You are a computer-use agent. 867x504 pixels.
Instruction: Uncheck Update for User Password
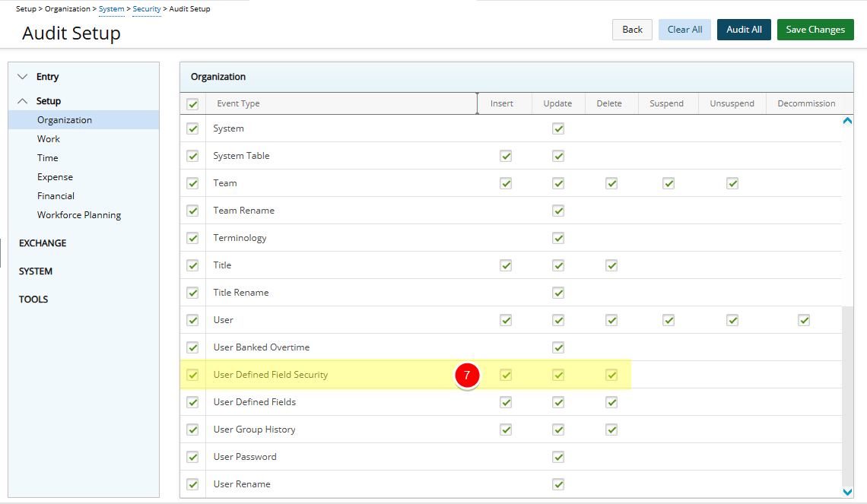click(x=558, y=457)
